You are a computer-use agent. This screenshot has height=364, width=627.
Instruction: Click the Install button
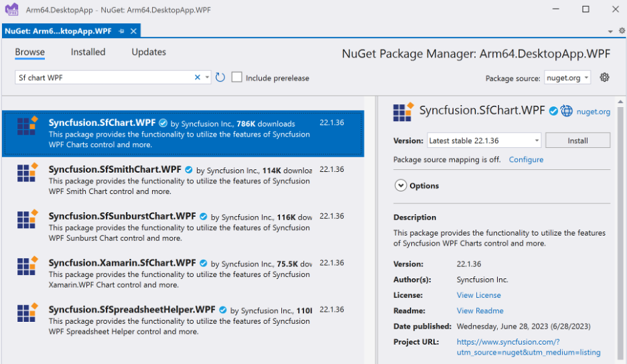click(578, 141)
